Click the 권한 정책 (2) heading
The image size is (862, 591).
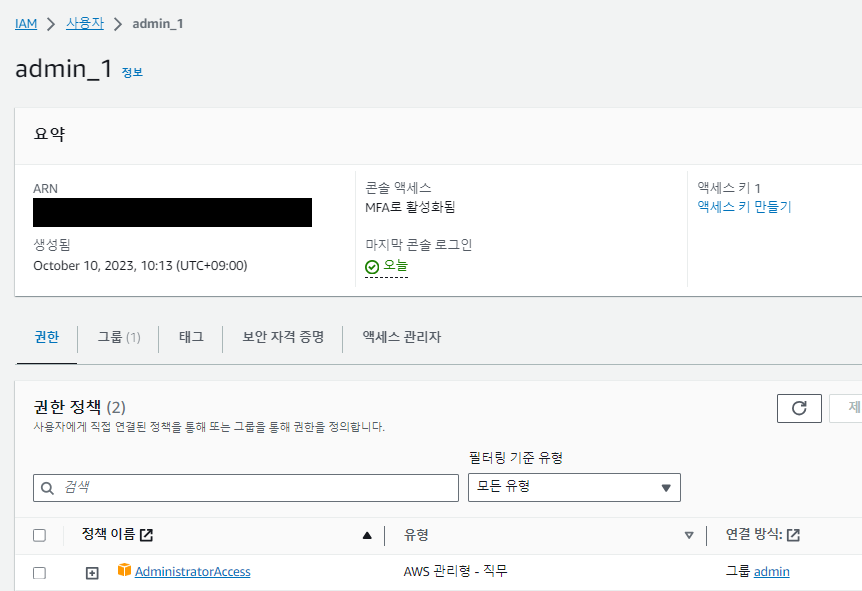coord(80,407)
